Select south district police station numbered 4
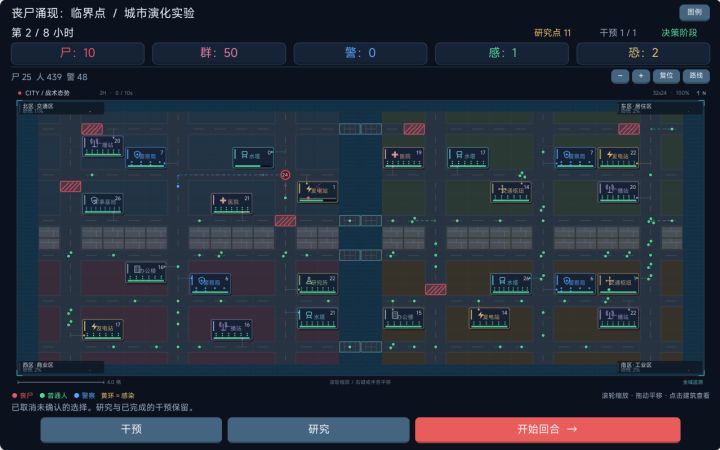 (x=575, y=284)
